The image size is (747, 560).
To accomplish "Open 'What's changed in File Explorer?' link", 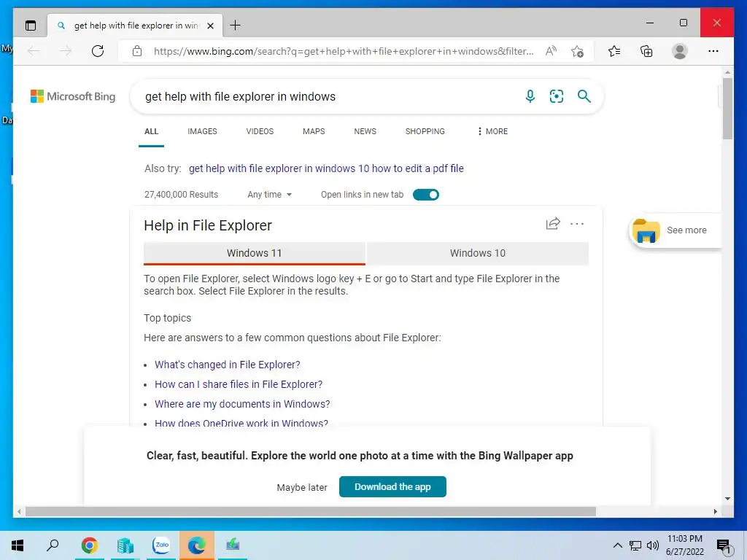I will point(228,365).
